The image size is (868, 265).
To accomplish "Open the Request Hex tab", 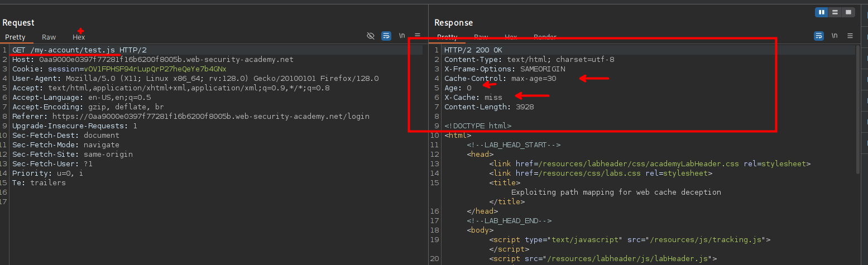I will pyautogui.click(x=79, y=37).
